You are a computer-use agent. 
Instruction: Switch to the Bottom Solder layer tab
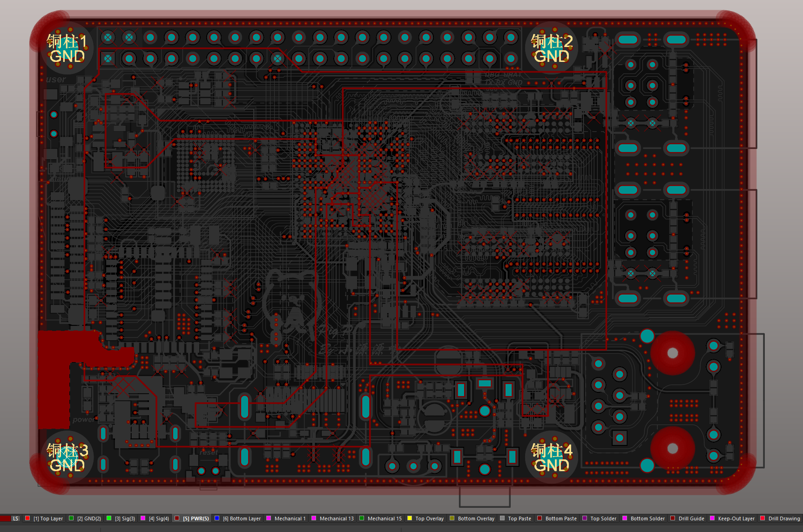tap(648, 519)
